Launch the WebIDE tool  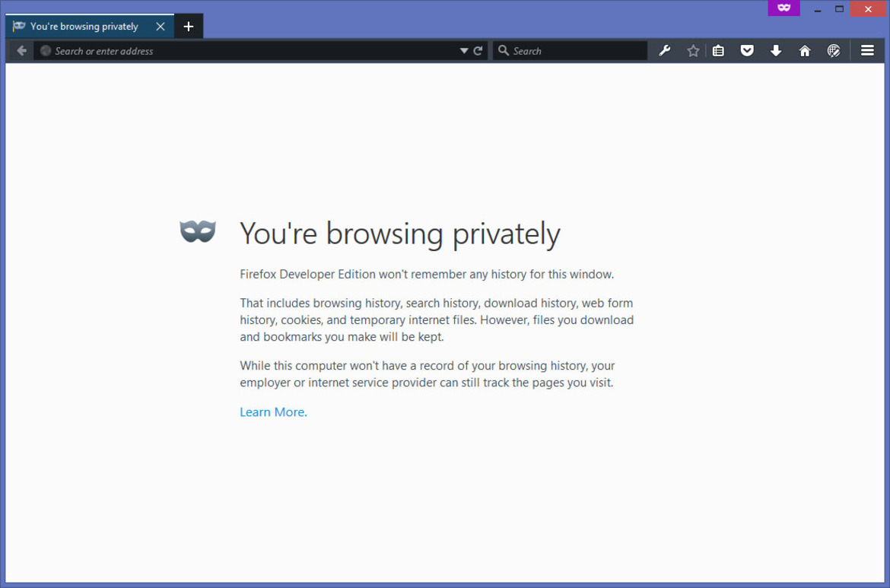pyautogui.click(x=834, y=50)
